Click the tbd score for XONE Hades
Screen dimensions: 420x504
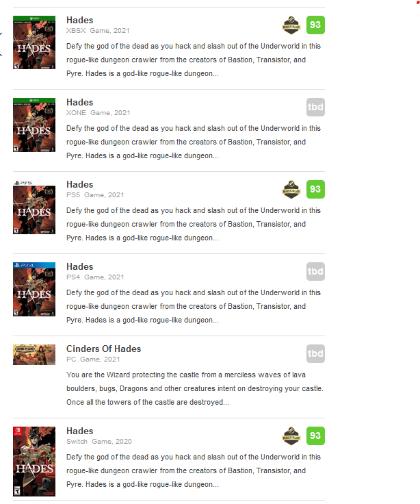pos(315,107)
